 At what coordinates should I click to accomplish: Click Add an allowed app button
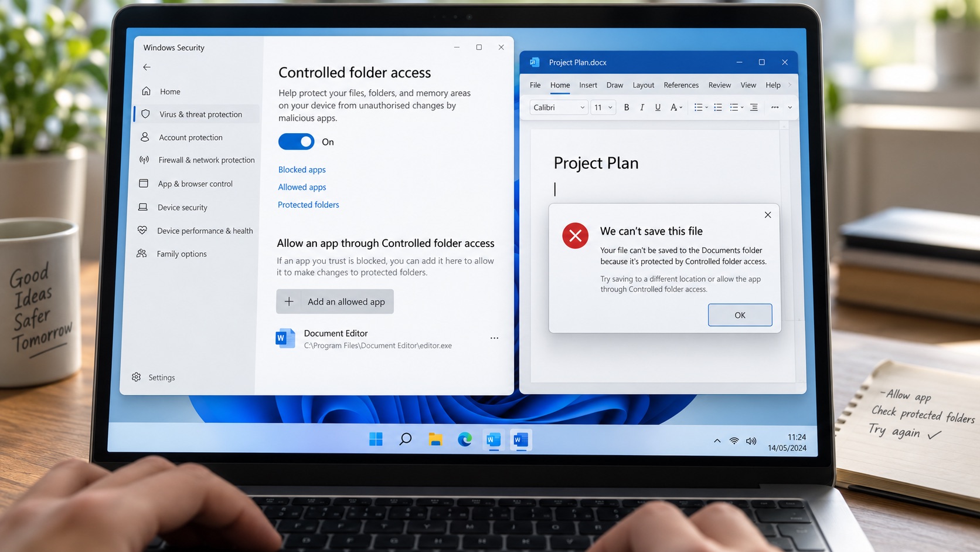pos(335,302)
